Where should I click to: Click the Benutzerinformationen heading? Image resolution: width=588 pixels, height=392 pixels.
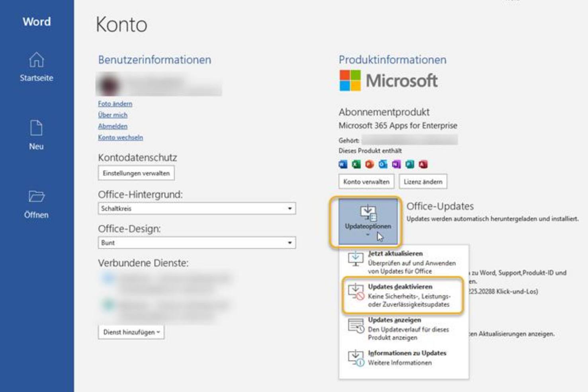pos(154,60)
